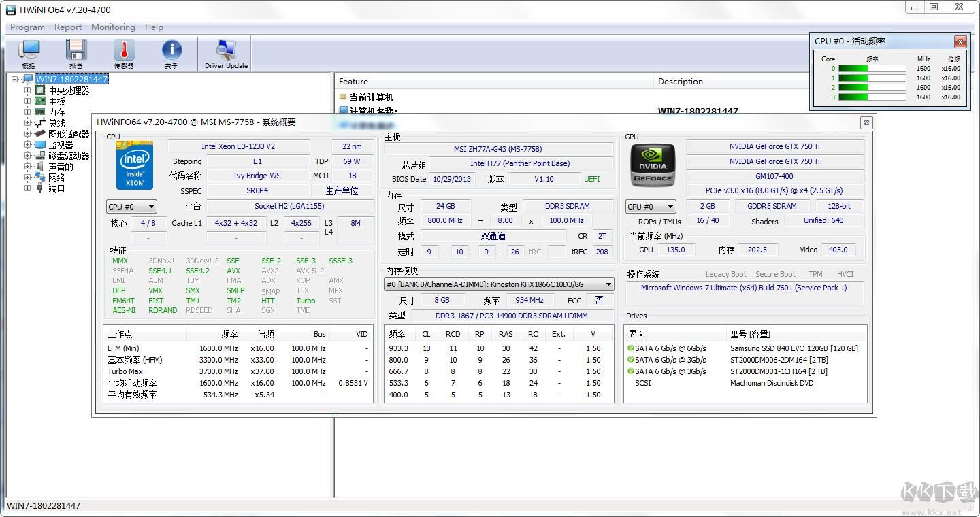Expand the 主板 node in device tree
This screenshot has width=980, height=517.
(29, 101)
